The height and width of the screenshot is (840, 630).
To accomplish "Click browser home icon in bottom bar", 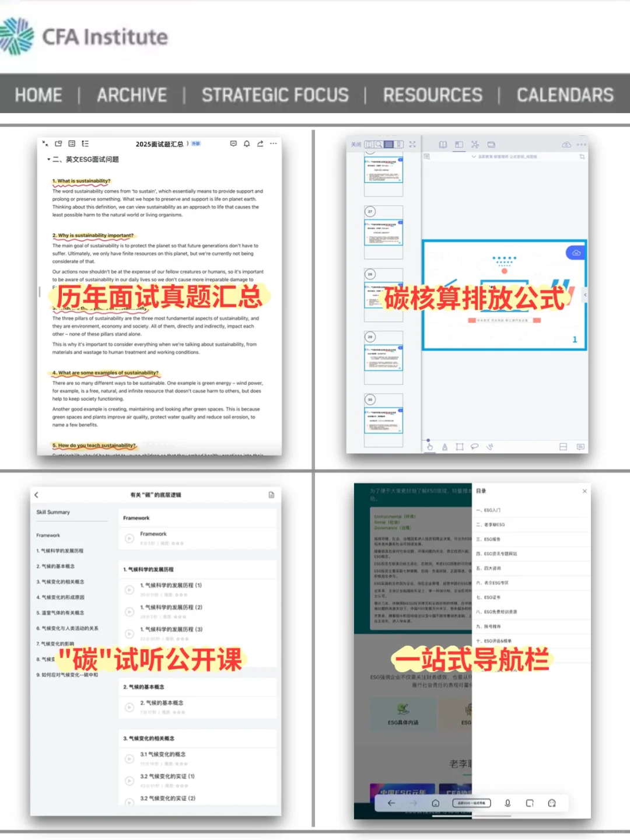I will (x=435, y=803).
